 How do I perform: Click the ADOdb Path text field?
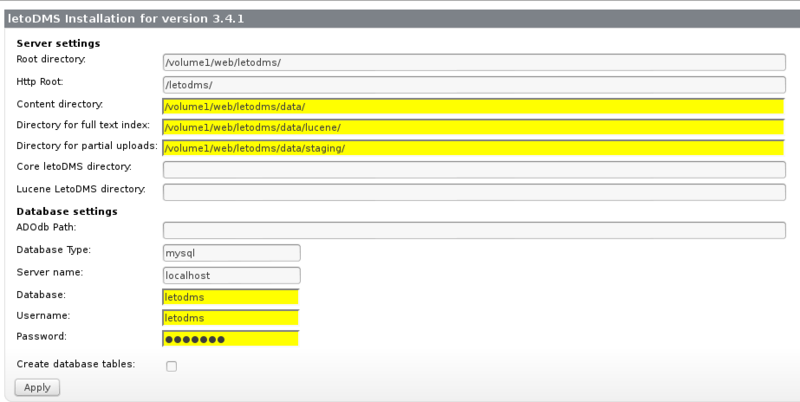coord(474,231)
